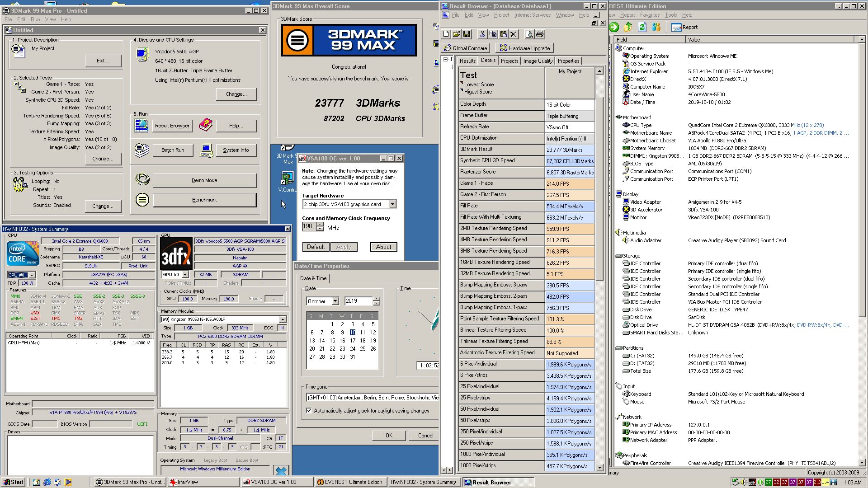Click the Help book icon in 3DMark Run section
Viewport: 868px width, 488px height.
tap(206, 125)
